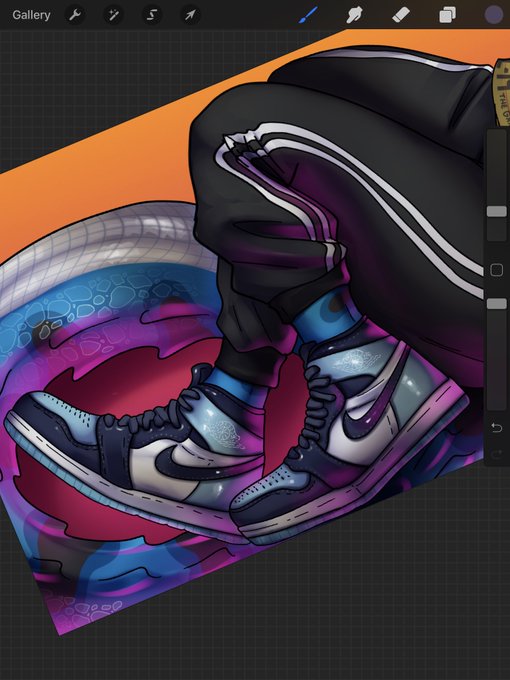Undo the last action
Screen dimensions: 510x680
point(497,428)
